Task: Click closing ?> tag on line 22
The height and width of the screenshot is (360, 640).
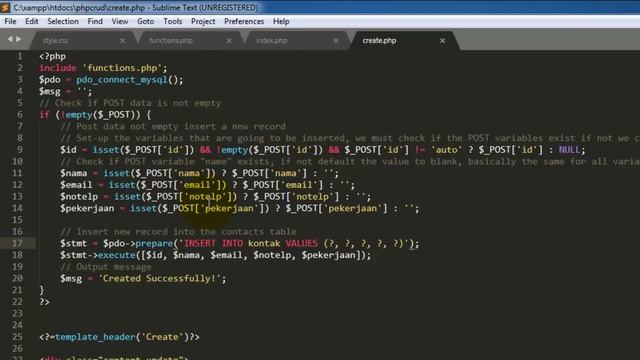Action: pos(44,302)
